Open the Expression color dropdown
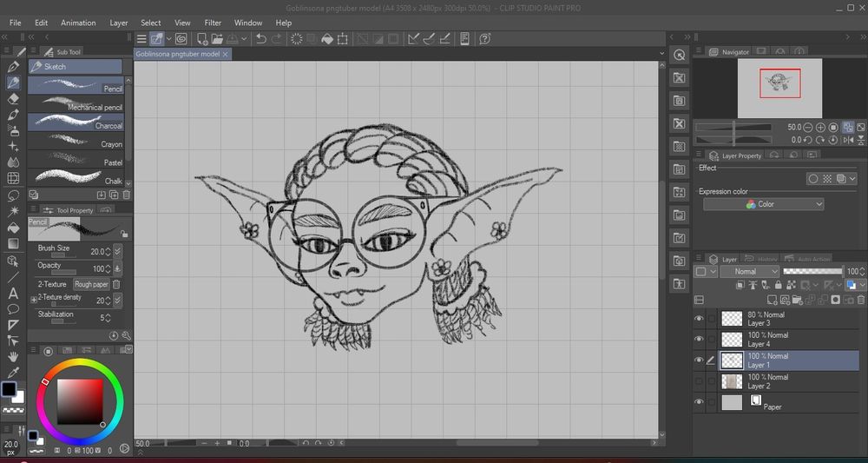The image size is (868, 463). [763, 204]
